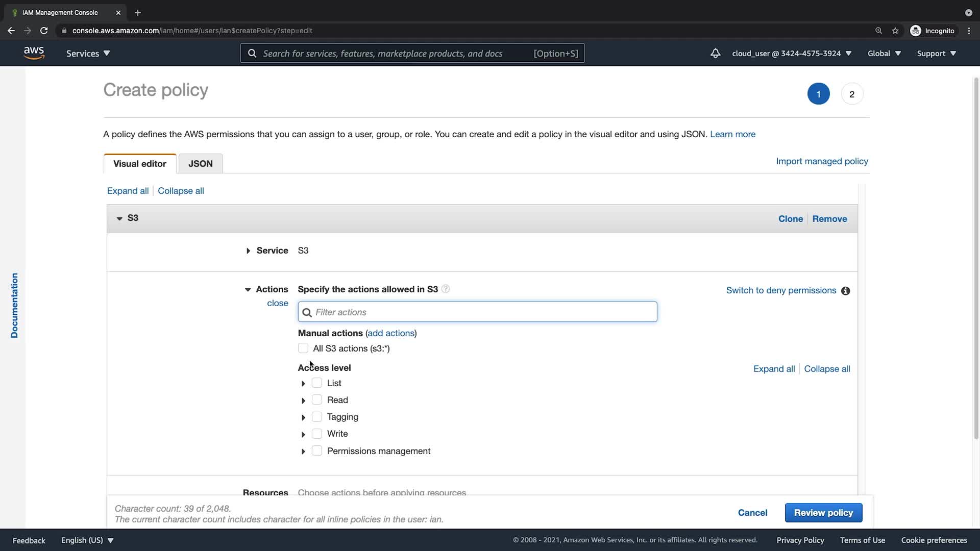Click the AWS logo home icon
980x551 pixels.
click(34, 53)
